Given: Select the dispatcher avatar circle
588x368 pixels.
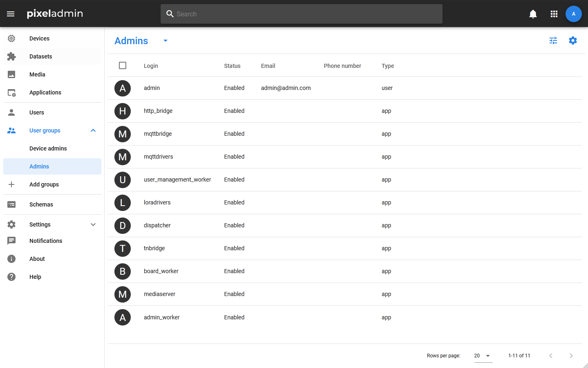Looking at the screenshot, I should coord(123,226).
